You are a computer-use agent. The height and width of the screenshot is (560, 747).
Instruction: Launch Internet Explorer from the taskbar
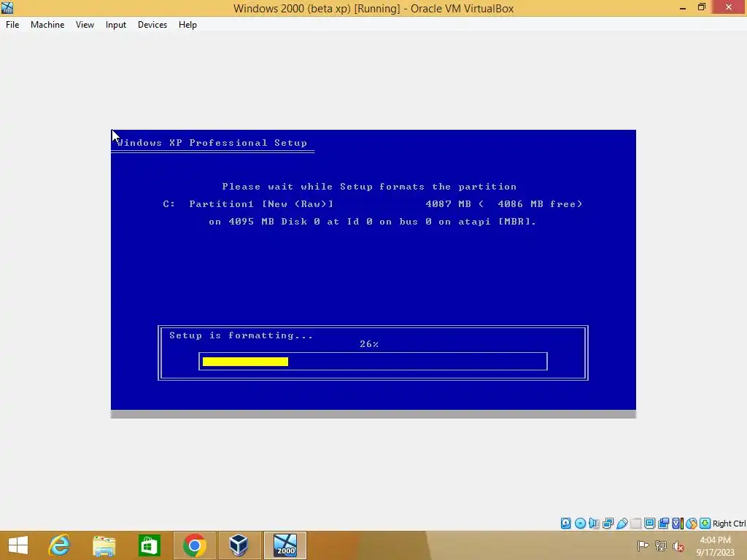coord(60,545)
